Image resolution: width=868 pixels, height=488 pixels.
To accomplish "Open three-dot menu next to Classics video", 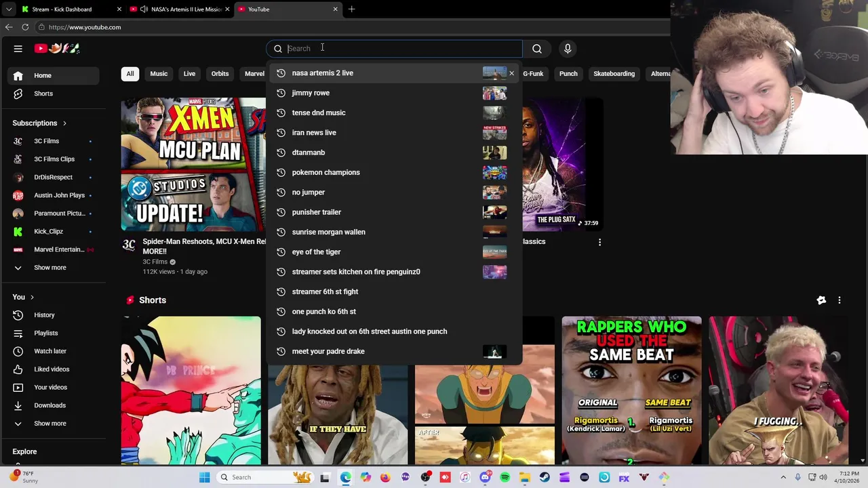I will tap(599, 242).
